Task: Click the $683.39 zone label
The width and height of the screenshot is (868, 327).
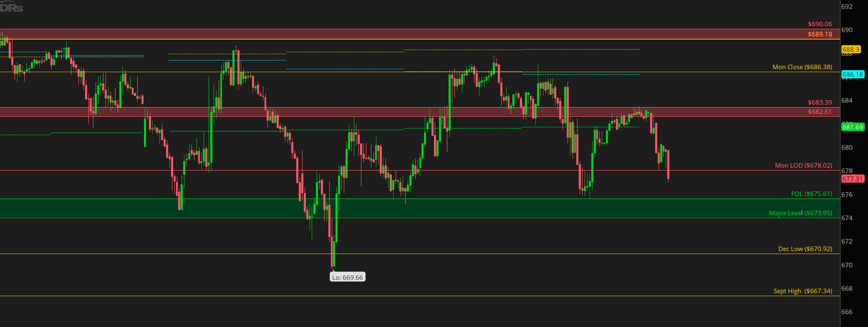Action: (820, 103)
